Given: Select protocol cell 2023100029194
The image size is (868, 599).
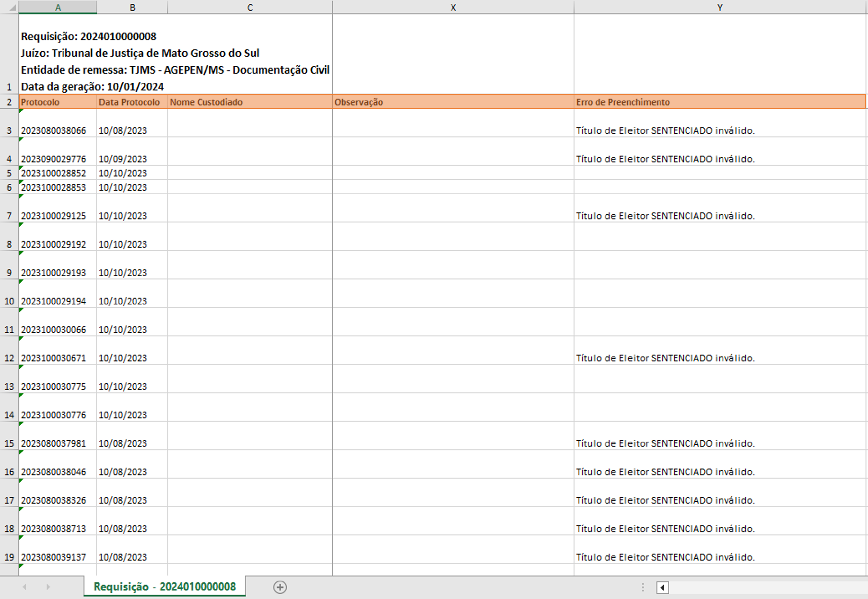Looking at the screenshot, I should tap(58, 294).
